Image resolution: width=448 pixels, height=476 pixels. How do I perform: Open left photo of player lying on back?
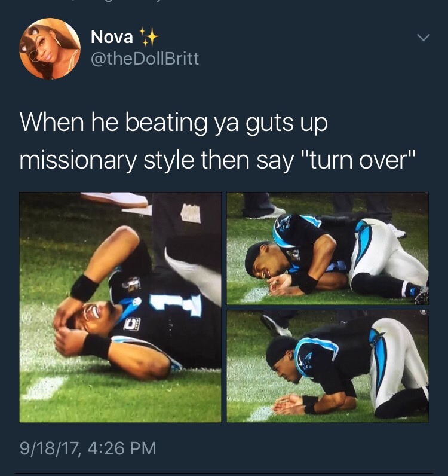(120, 307)
